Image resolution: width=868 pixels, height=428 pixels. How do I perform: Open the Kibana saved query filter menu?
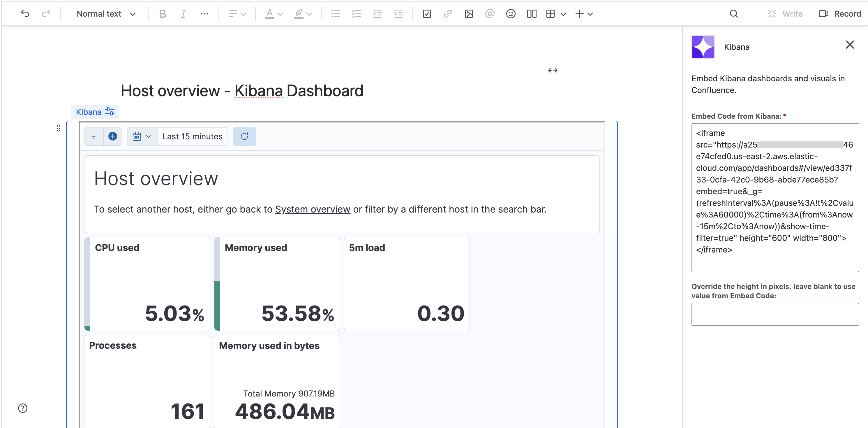tap(94, 136)
